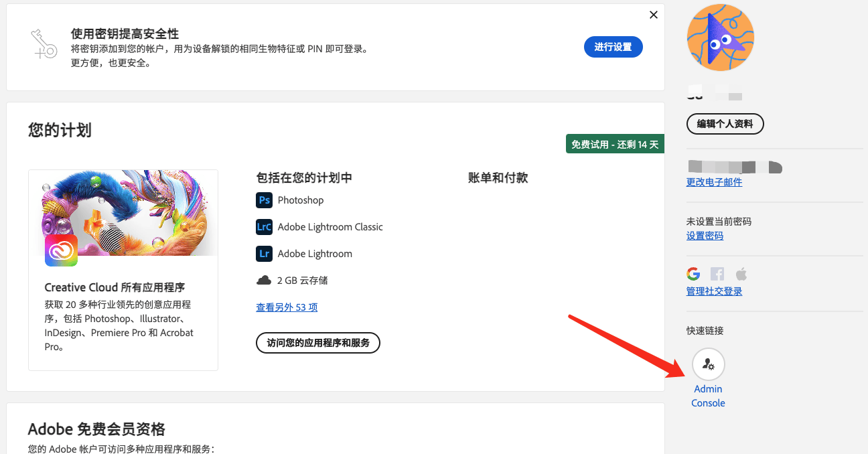Click the 免费试用 - 还剩 14 天 badge
868x454 pixels.
(615, 144)
